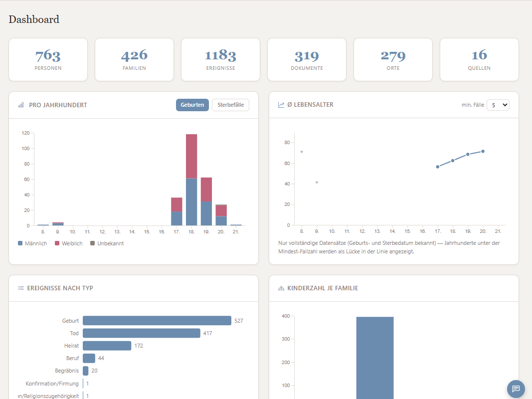Toggle the Unbekannt legend swatch
This screenshot has height=399, width=532.
click(93, 243)
